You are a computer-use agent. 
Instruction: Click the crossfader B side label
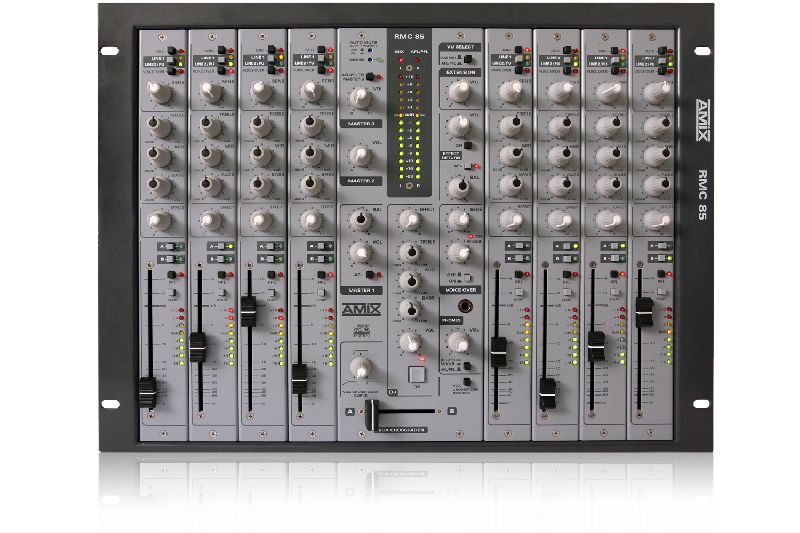452,411
